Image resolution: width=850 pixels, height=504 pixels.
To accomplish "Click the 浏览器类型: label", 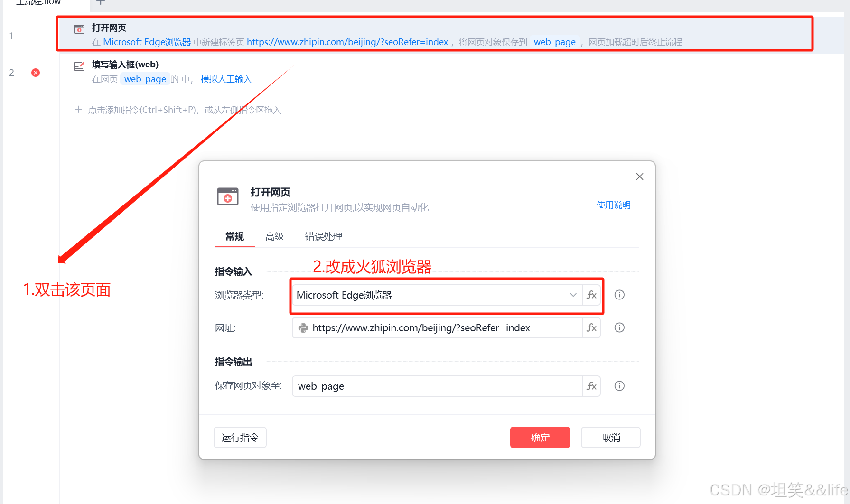I will 239,295.
